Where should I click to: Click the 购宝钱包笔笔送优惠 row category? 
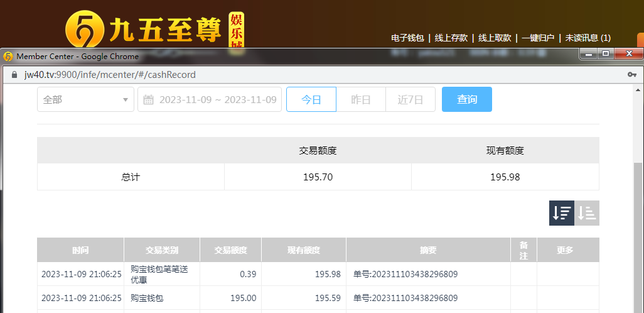(x=159, y=274)
